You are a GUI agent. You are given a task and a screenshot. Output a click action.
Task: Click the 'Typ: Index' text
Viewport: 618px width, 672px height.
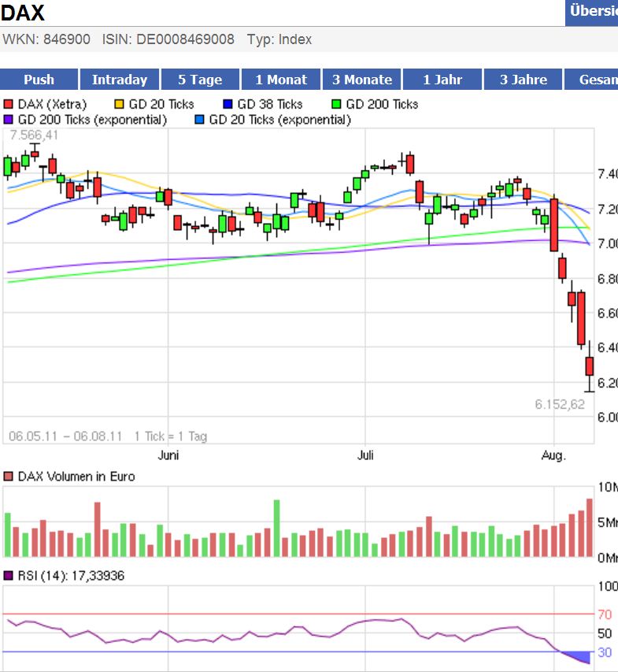click(279, 39)
